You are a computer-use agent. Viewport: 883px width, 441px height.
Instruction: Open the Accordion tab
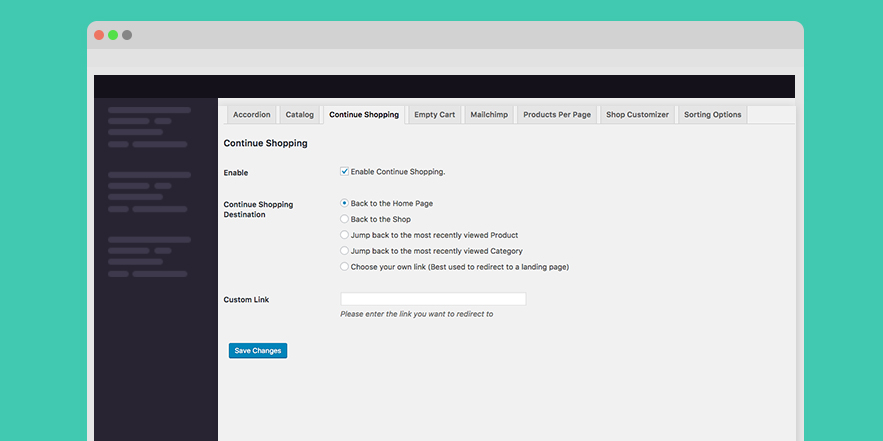click(251, 114)
